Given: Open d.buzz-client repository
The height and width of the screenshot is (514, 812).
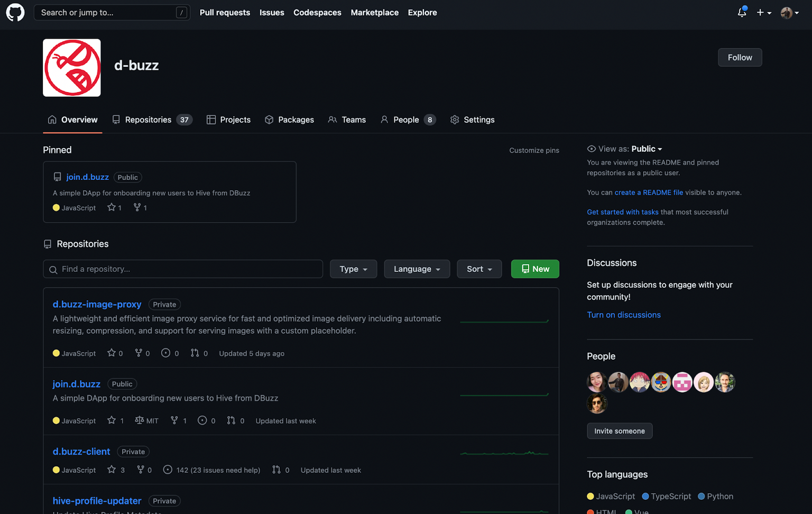Looking at the screenshot, I should click(81, 452).
